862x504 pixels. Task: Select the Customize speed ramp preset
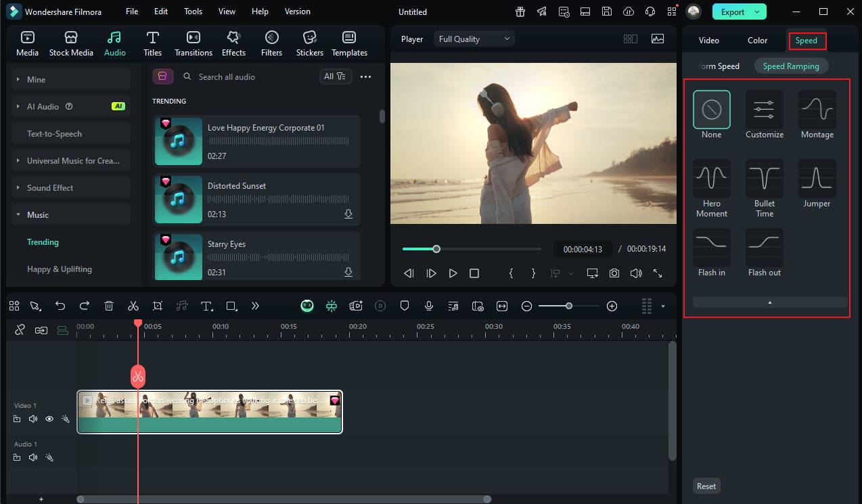point(765,115)
